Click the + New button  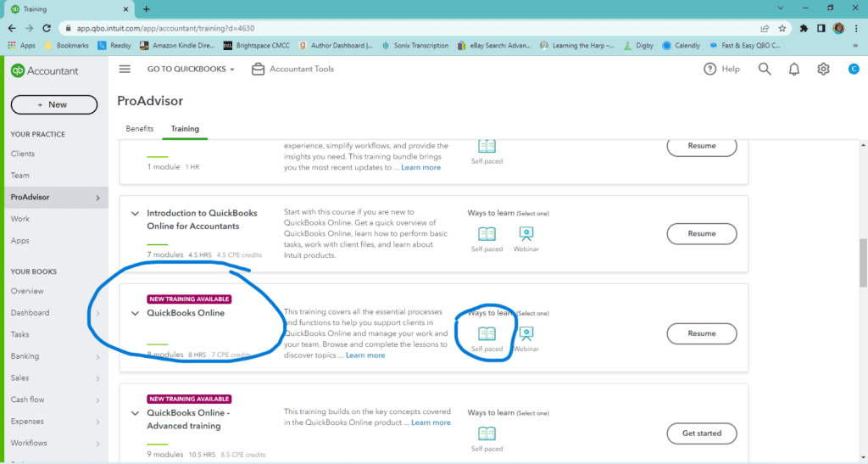[x=54, y=104]
